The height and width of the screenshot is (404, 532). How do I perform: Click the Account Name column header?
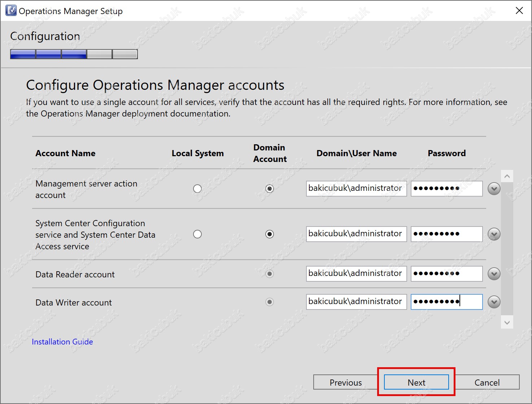(x=65, y=153)
